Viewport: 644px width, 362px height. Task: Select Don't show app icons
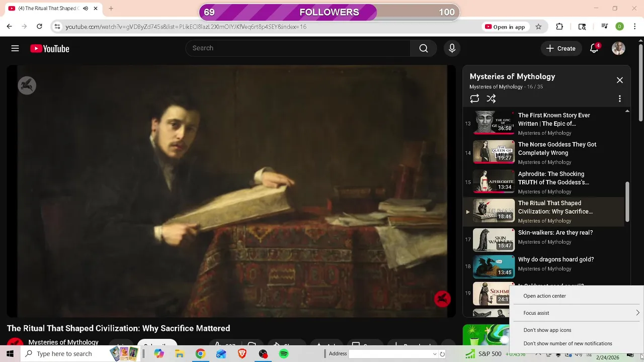[x=547, y=330]
